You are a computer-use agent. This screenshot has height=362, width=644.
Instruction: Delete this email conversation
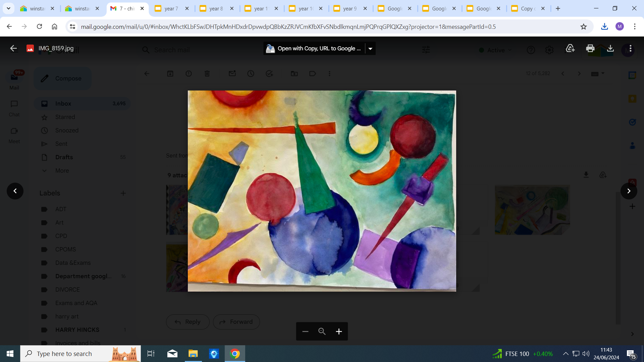point(207,73)
